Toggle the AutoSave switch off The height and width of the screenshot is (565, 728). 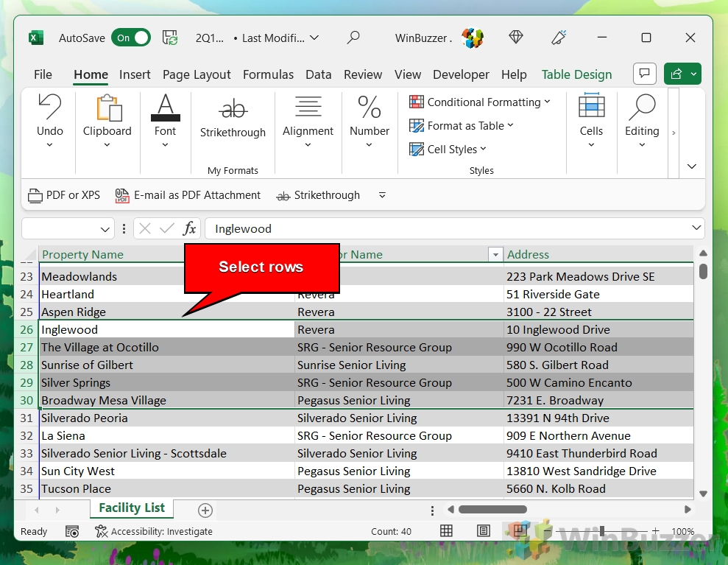131,37
